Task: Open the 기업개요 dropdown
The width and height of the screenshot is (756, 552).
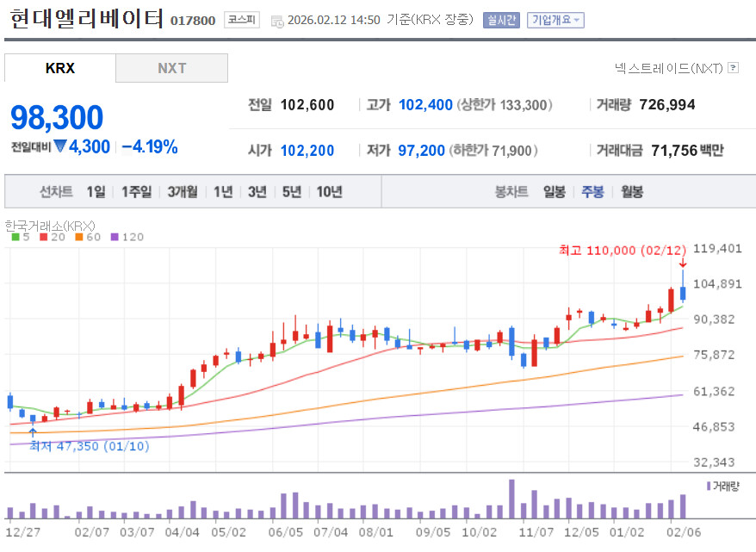Action: 555,21
